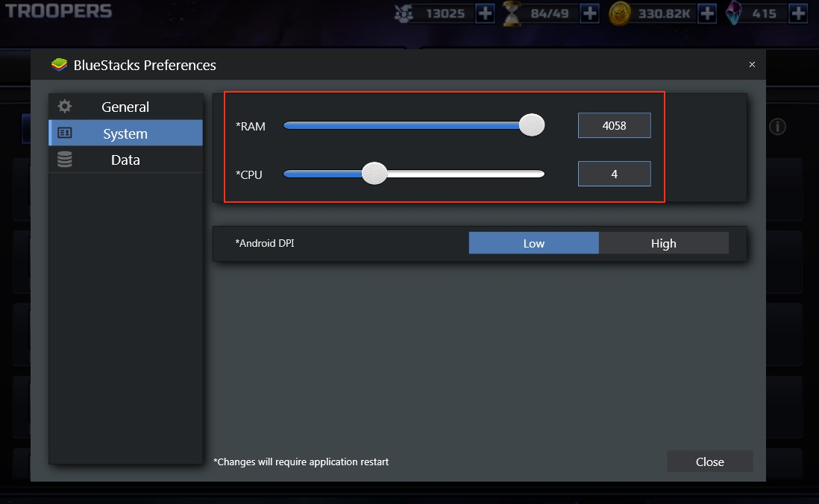Open the General preferences tab

(125, 107)
